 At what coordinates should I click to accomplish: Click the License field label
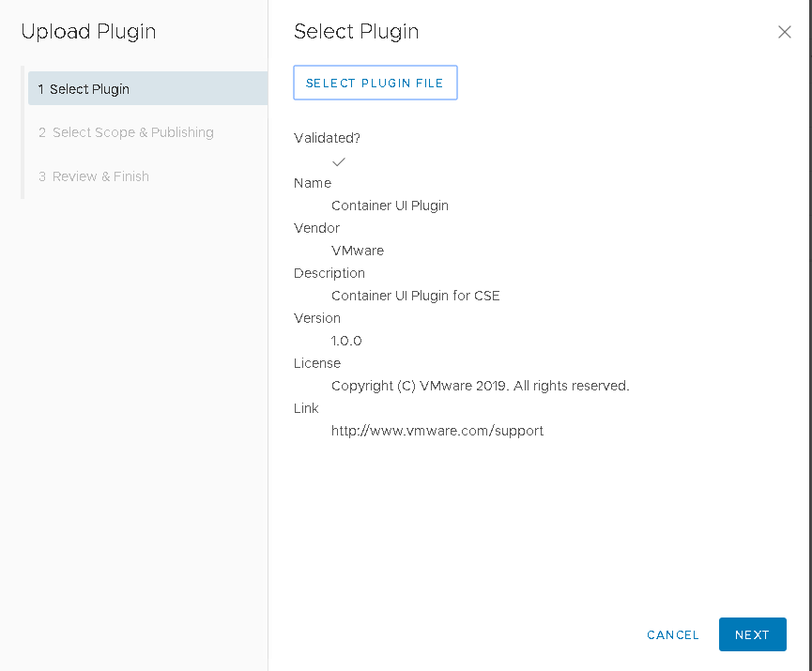click(x=317, y=363)
